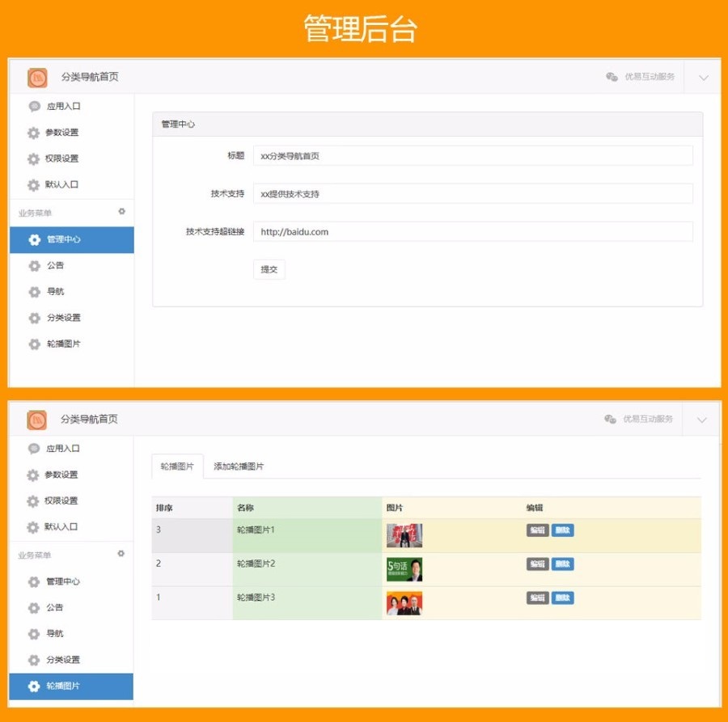Click gear icon of highlighted 轮播图片 in bottom panel

coord(33,686)
